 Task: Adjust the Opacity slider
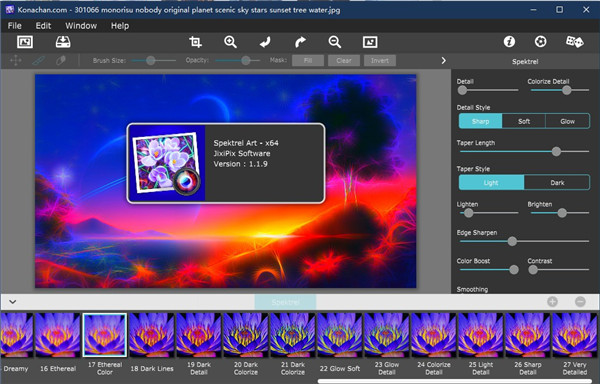(237, 60)
